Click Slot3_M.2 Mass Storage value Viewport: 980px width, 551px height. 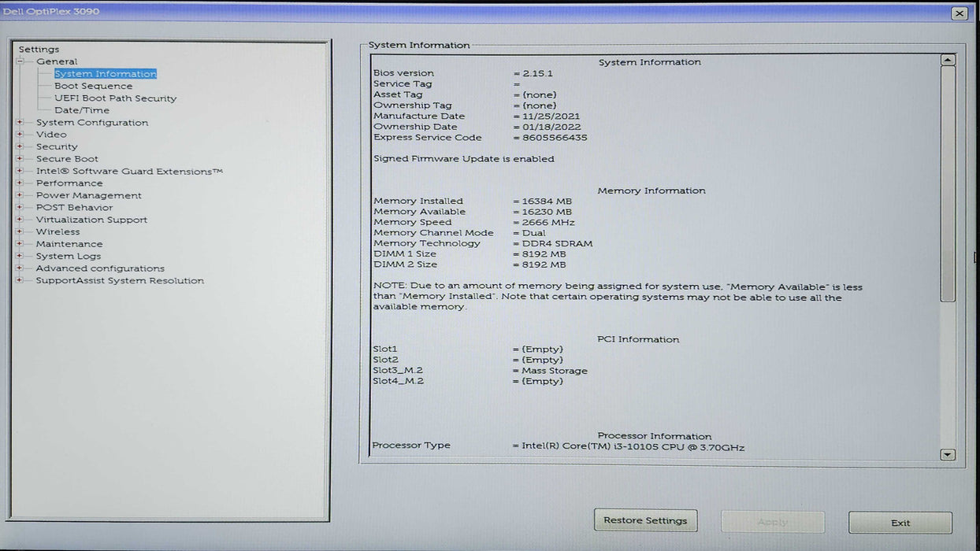(x=555, y=371)
